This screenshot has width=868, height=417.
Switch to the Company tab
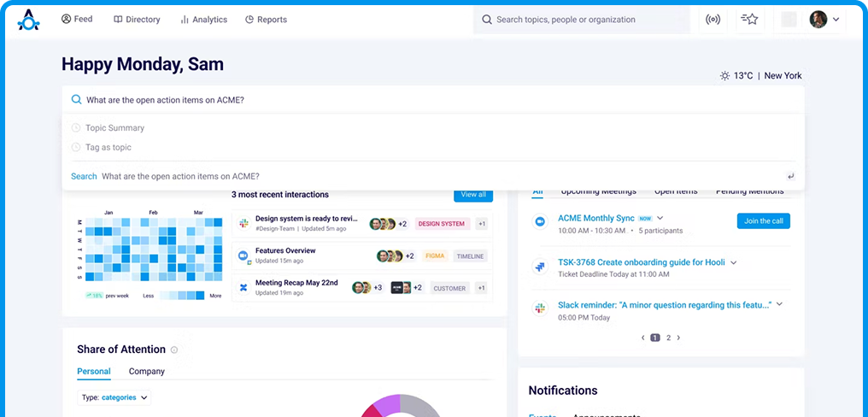tap(147, 372)
